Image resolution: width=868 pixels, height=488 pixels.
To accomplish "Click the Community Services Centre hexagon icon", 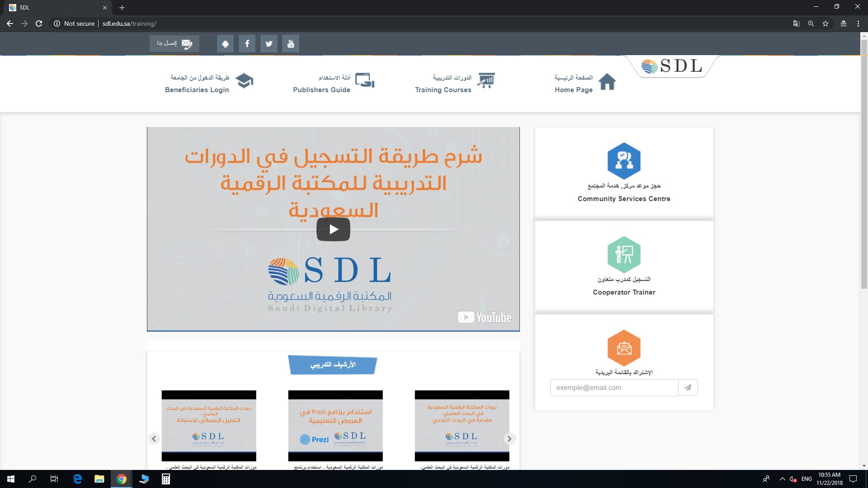I will click(x=624, y=161).
